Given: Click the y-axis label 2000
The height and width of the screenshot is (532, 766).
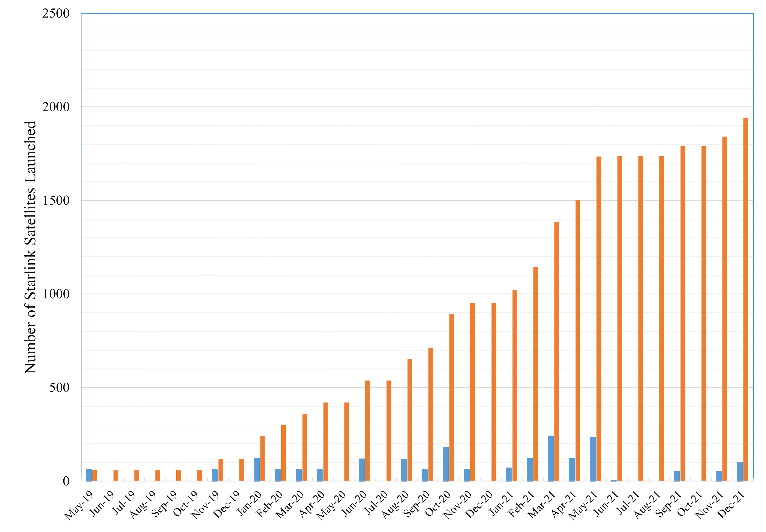Looking at the screenshot, I should pyautogui.click(x=56, y=107).
